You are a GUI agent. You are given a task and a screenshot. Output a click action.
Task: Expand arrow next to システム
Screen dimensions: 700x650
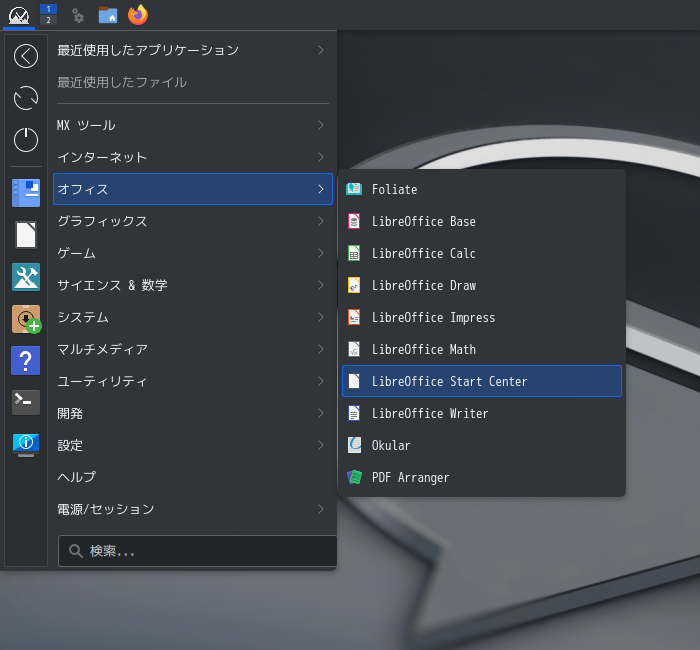pyautogui.click(x=321, y=317)
